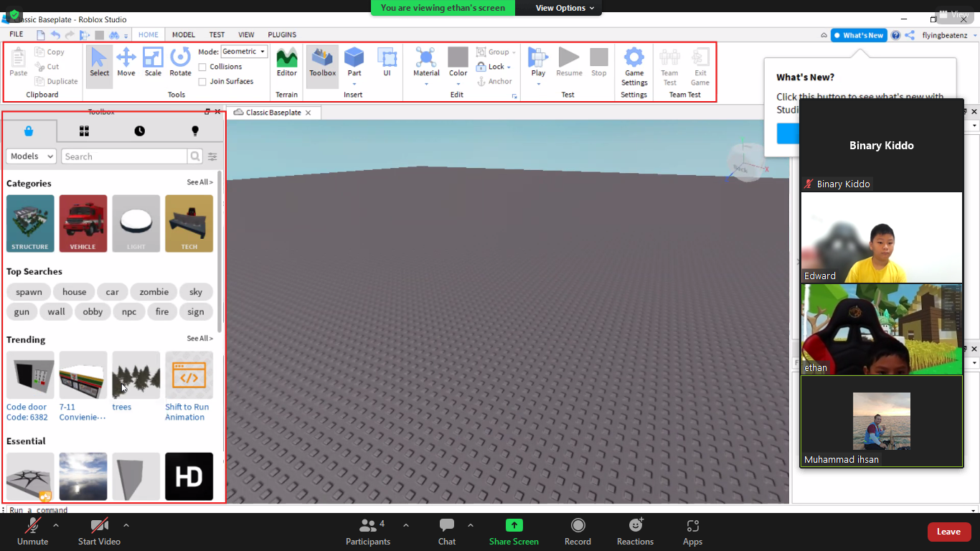Image resolution: width=980 pixels, height=551 pixels.
Task: Open Zoom View Options dropdown
Action: coord(565,8)
